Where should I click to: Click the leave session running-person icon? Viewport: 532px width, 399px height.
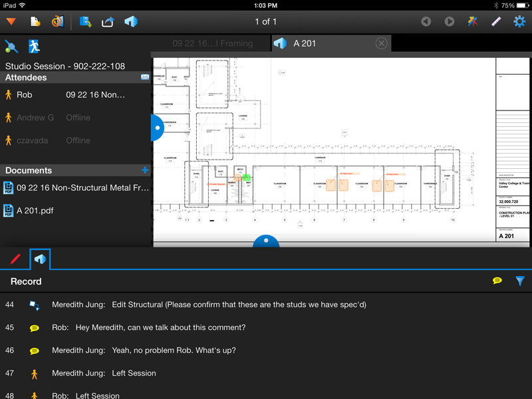(x=33, y=46)
